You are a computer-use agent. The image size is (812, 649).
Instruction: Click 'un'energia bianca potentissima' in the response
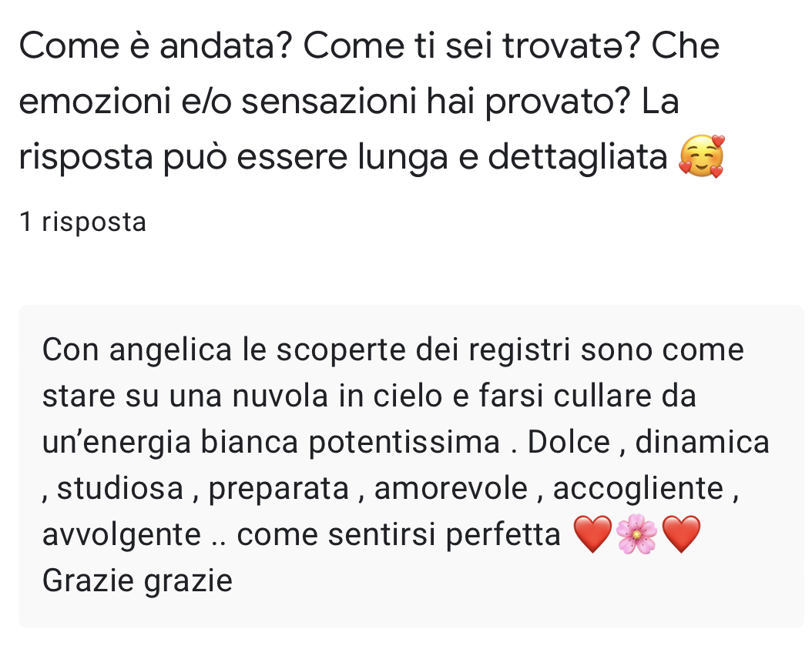[x=271, y=443]
